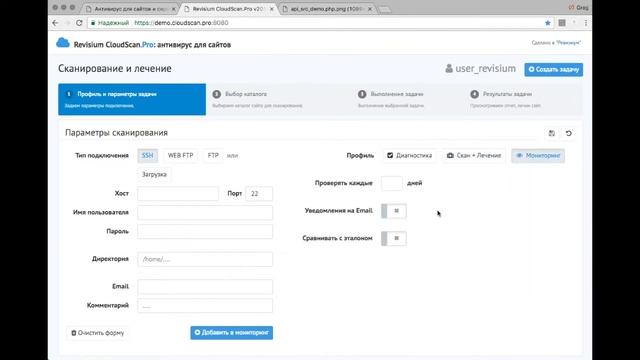The image size is (640, 360).
Task: Reload the page with the refresh icon
Action: tap(79, 23)
